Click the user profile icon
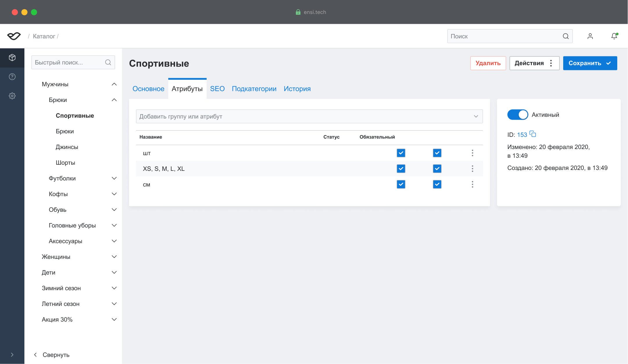The width and height of the screenshot is (628, 364). (x=590, y=36)
